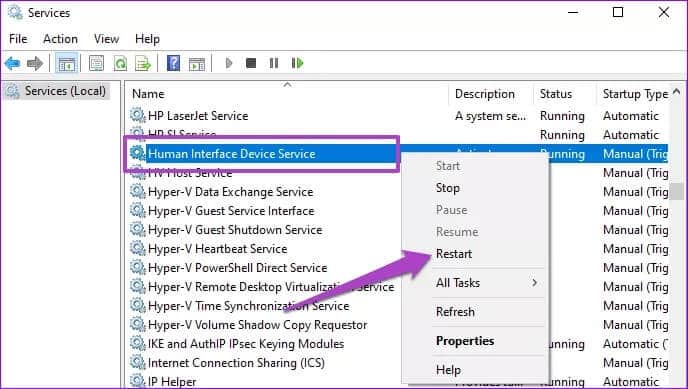This screenshot has height=389, width=688.
Task: Open the Help menu in menu bar
Action: click(147, 39)
